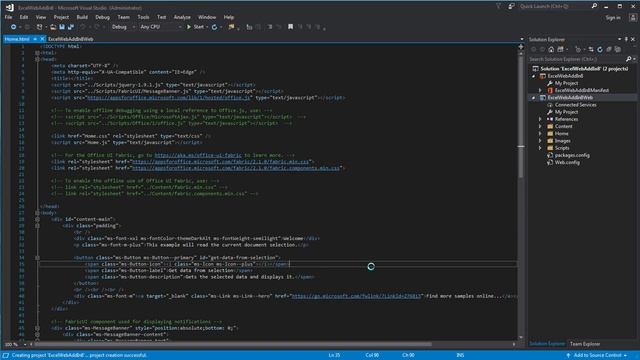
Task: Click Sync with Active Document icon
Action: point(591,49)
